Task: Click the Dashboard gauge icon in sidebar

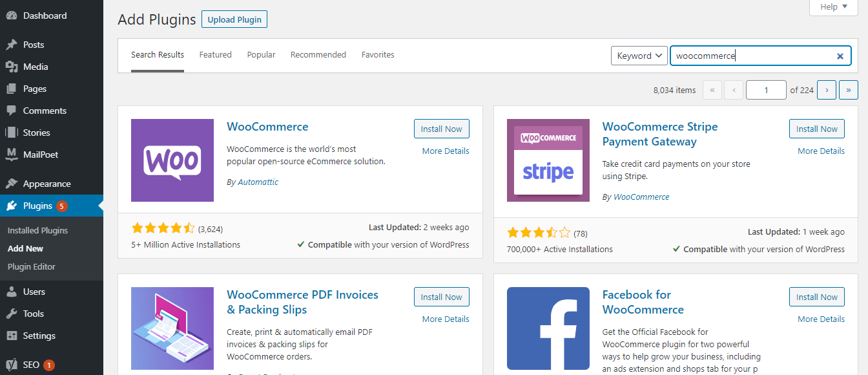Action: click(12, 16)
